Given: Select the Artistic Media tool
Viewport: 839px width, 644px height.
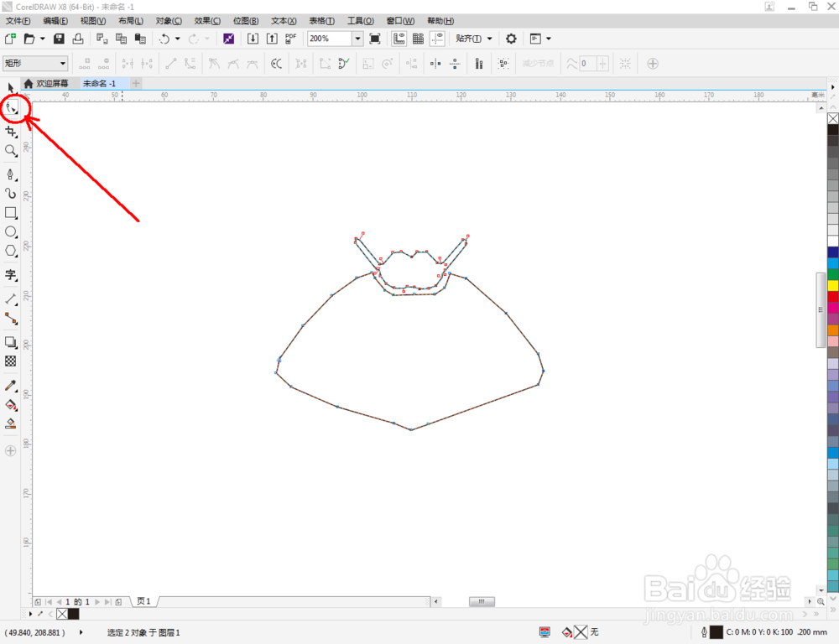Looking at the screenshot, I should point(11,193).
